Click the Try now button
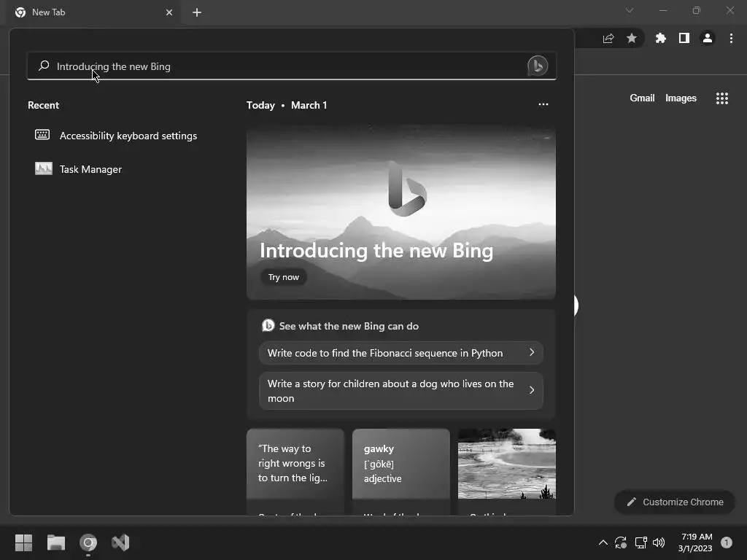Viewport: 747px width, 560px height. [x=284, y=277]
